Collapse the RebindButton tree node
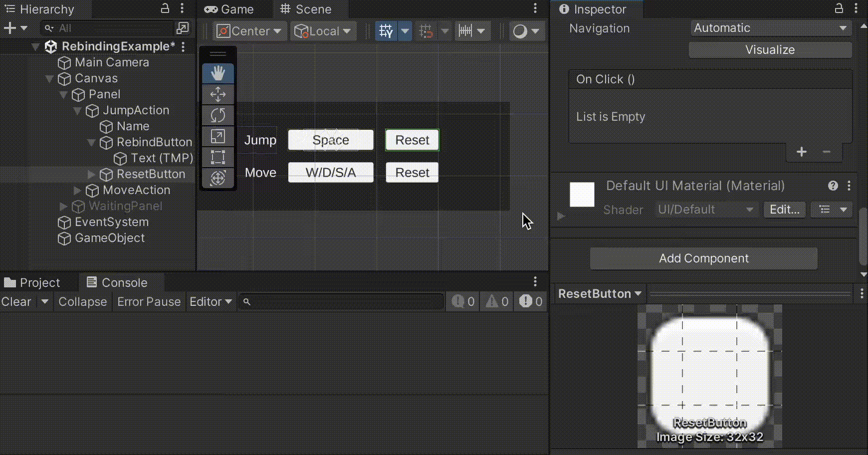The height and width of the screenshot is (455, 868). coord(91,143)
